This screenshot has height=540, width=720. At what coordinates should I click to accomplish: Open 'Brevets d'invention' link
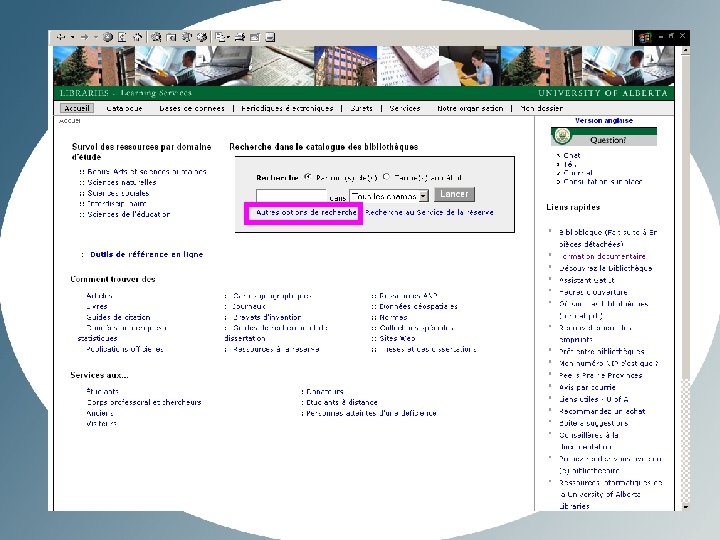267,317
